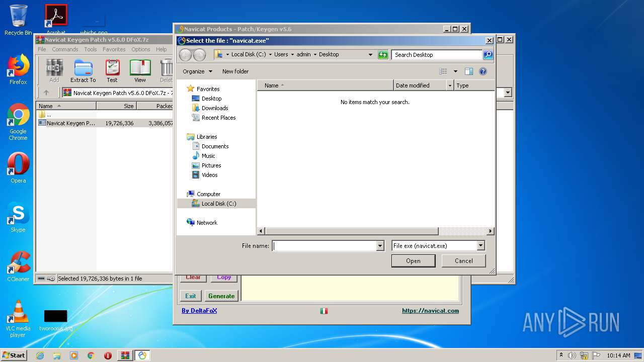Open CCleaner desktop shortcut

tap(18, 266)
